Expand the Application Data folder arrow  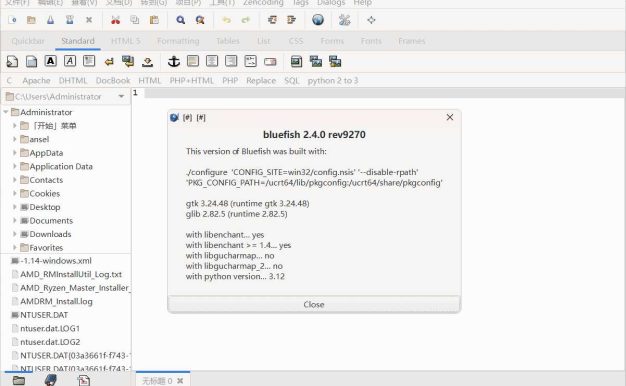pyautogui.click(x=15, y=166)
